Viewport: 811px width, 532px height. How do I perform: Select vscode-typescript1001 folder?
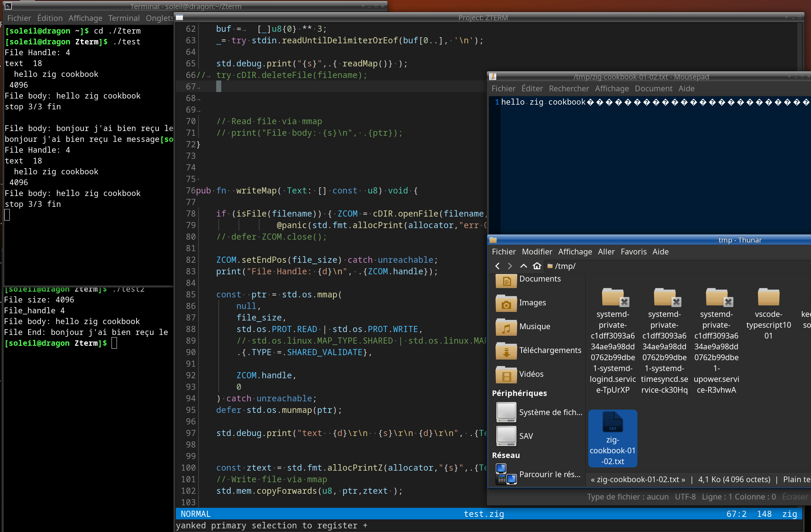(768, 314)
